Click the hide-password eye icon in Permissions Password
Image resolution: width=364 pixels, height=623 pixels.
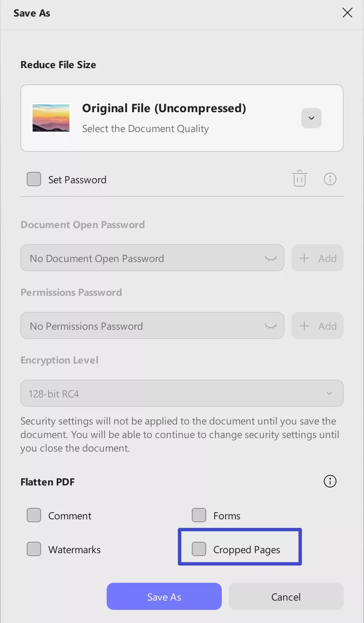coord(270,326)
